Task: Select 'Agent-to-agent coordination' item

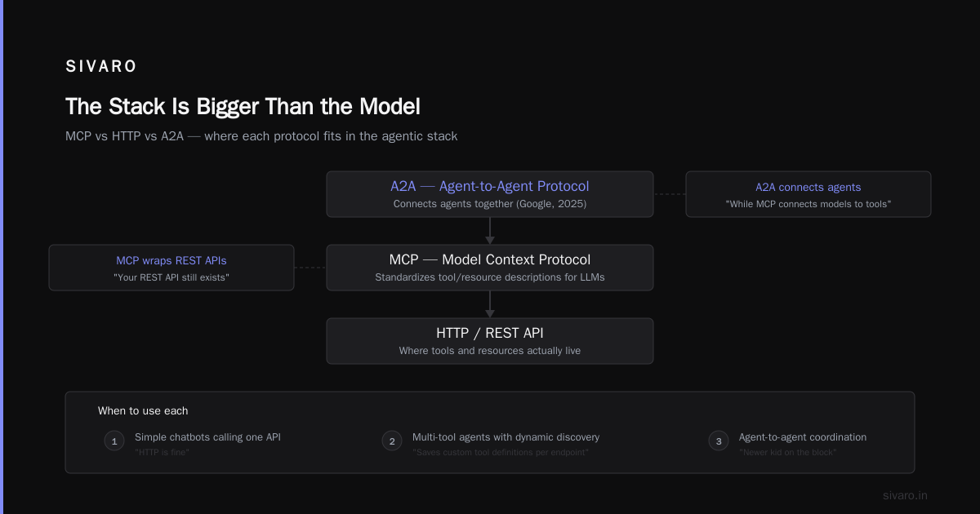Action: coord(803,437)
